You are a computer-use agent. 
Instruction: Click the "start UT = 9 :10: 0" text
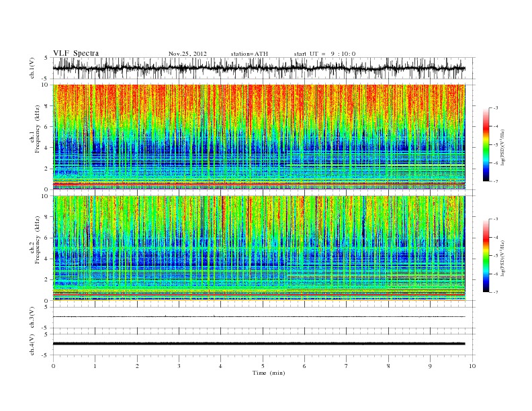(324, 54)
